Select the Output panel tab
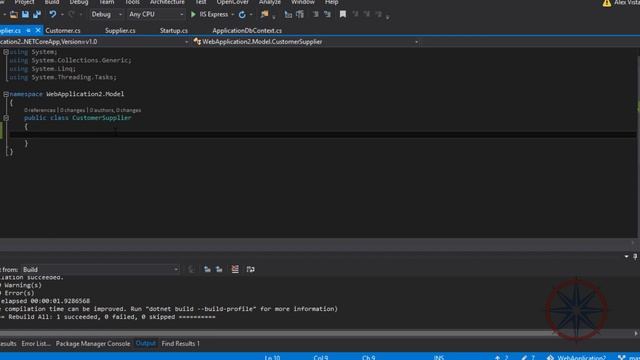640x360 pixels. coord(145,344)
